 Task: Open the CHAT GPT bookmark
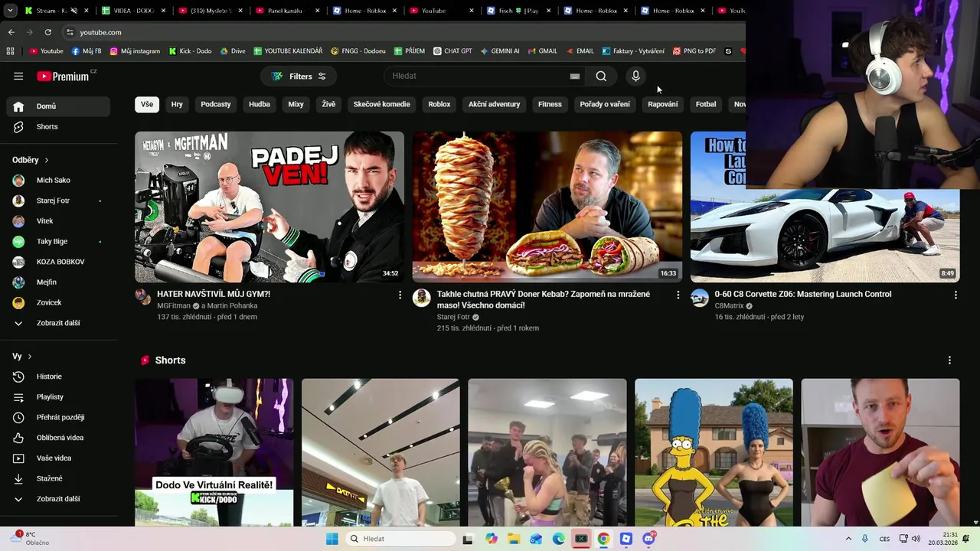(x=452, y=51)
